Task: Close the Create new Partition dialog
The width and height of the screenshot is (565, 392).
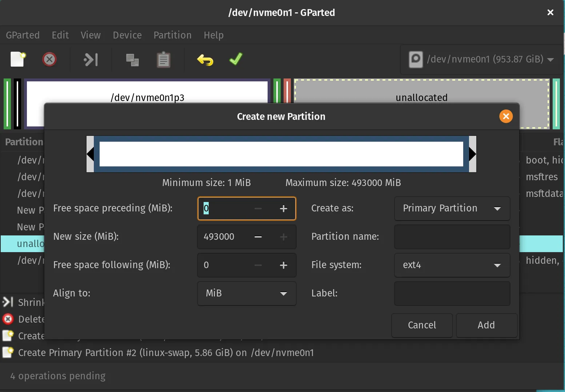Action: pyautogui.click(x=506, y=116)
